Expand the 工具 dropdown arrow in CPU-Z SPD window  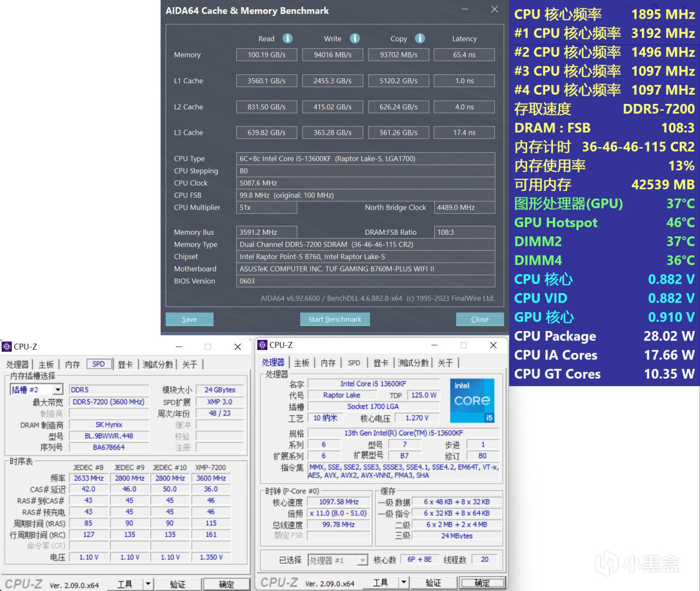(x=148, y=584)
